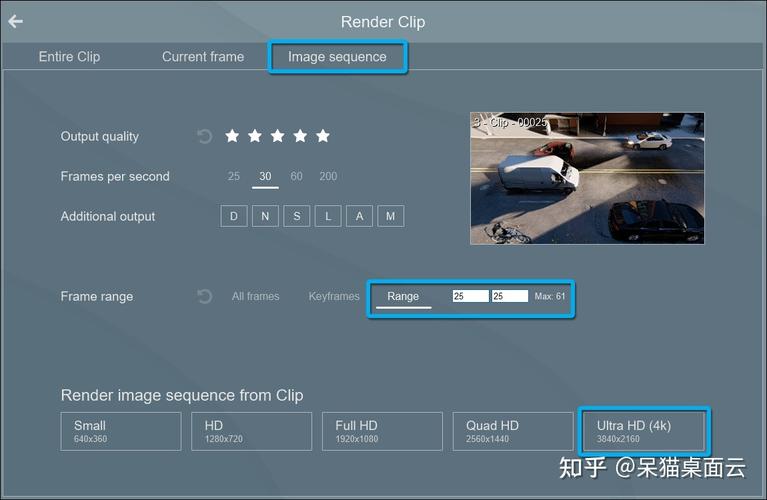The width and height of the screenshot is (767, 500).
Task: Set output quality to one star
Action: pyautogui.click(x=232, y=136)
